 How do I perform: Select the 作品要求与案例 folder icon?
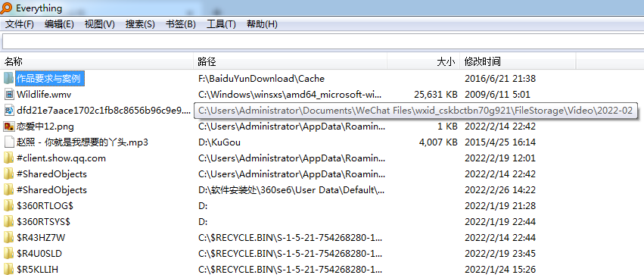pyautogui.click(x=9, y=78)
